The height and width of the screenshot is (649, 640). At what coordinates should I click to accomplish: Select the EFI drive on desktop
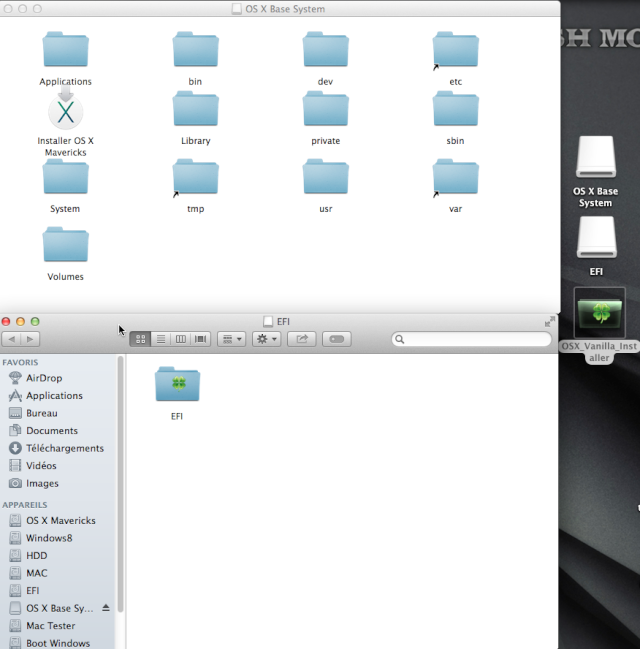tap(596, 237)
